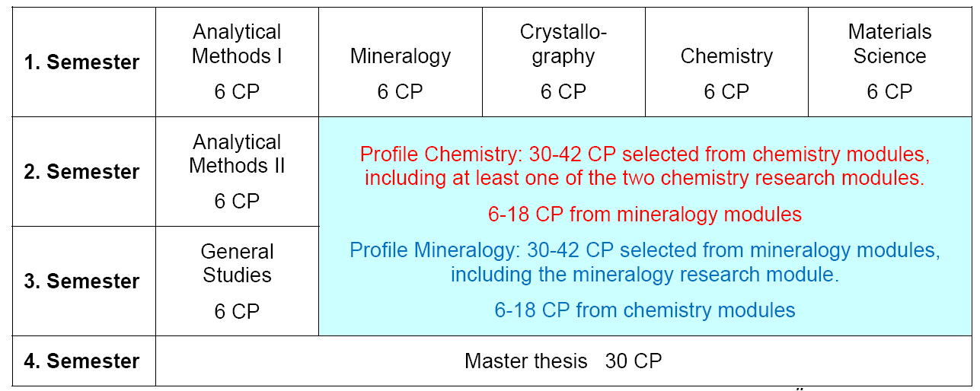Click the 6 CP under General Studies
This screenshot has height=391, width=980.
click(237, 312)
